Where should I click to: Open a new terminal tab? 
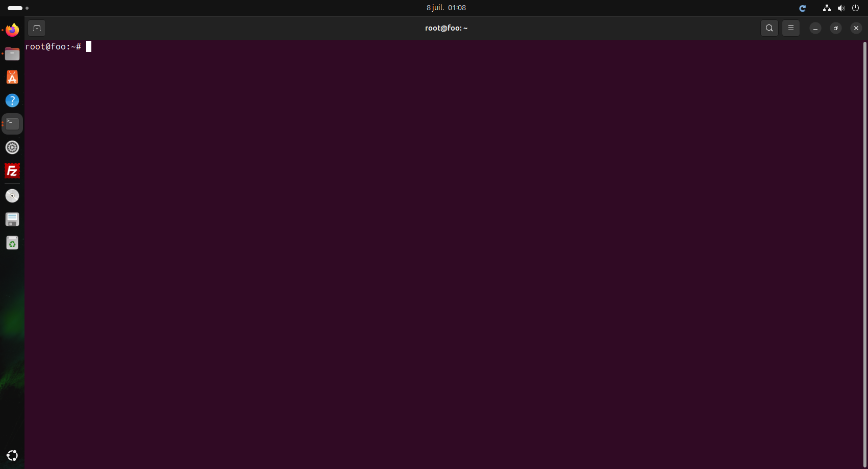coord(36,28)
